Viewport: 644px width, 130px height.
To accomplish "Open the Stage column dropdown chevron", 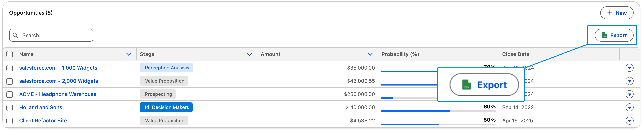I will coord(249,54).
